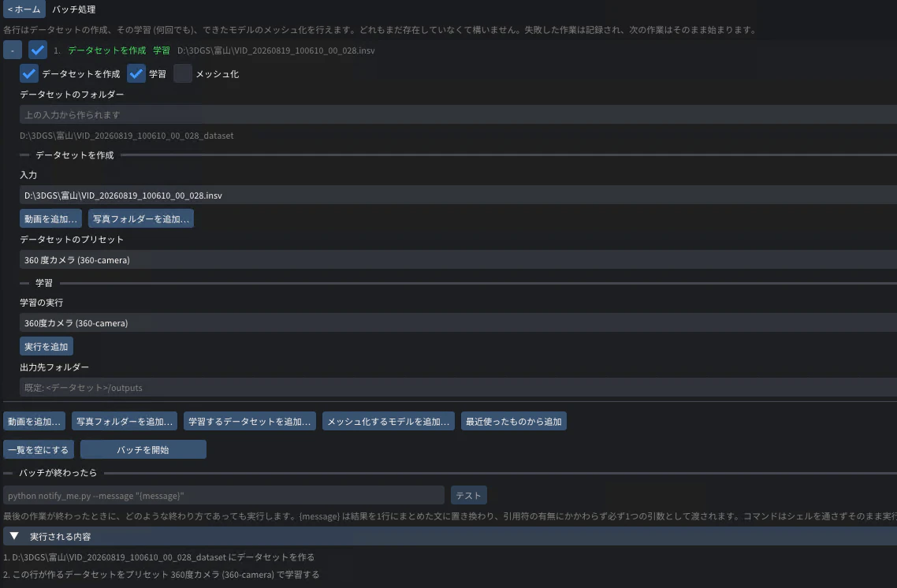This screenshot has width=897, height=588.
Task: Collapse row 1 with the minus button
Action: (13, 50)
